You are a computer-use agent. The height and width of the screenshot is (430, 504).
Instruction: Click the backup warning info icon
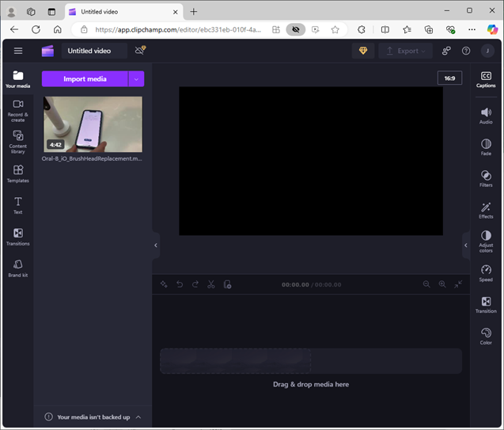[x=48, y=417]
